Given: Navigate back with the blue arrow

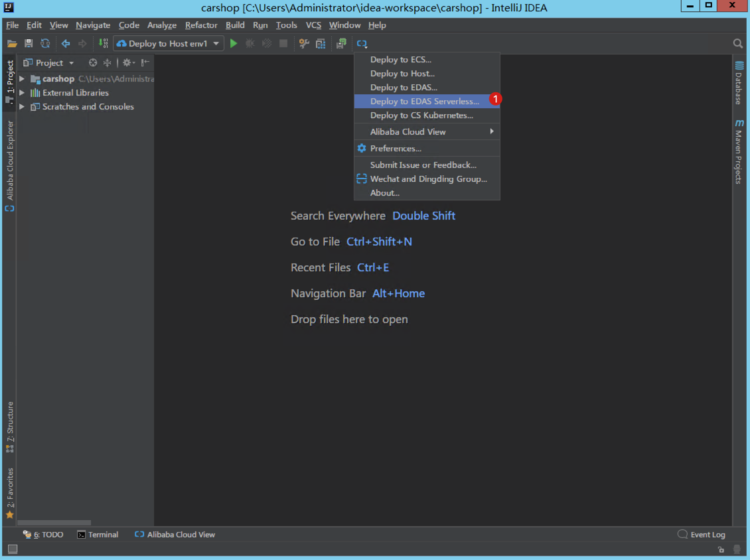Looking at the screenshot, I should pyautogui.click(x=66, y=44).
